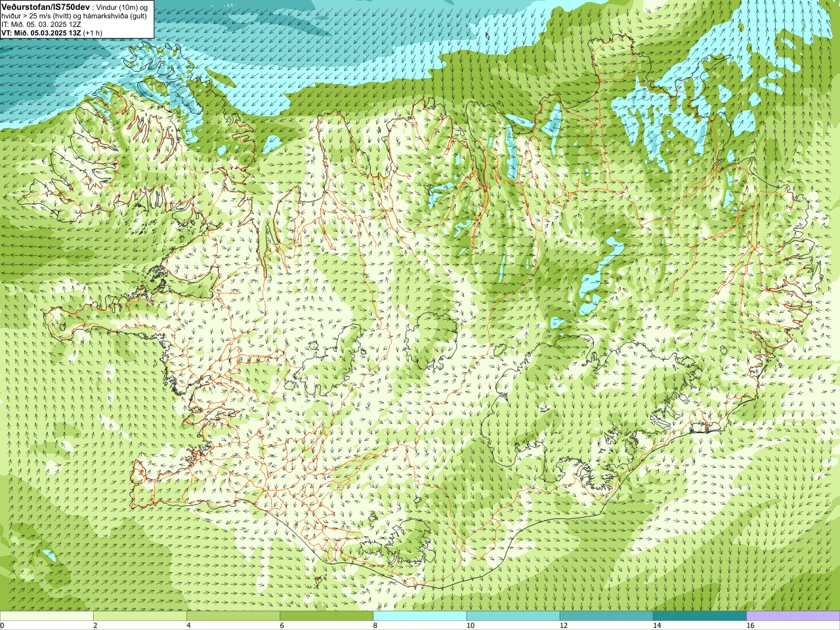This screenshot has width=840, height=630.
Task: Click the scale label "6"
Action: pyautogui.click(x=282, y=626)
